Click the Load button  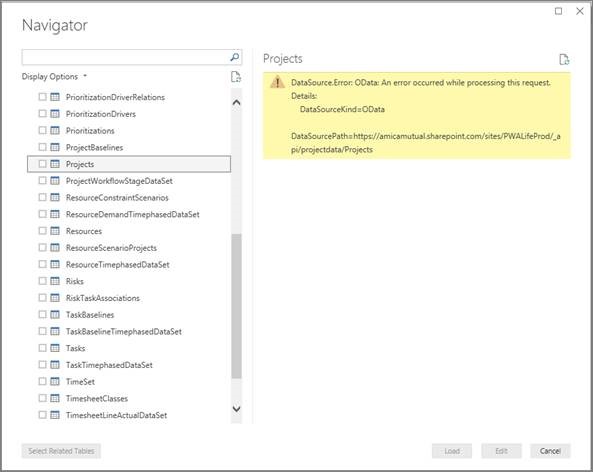452,451
